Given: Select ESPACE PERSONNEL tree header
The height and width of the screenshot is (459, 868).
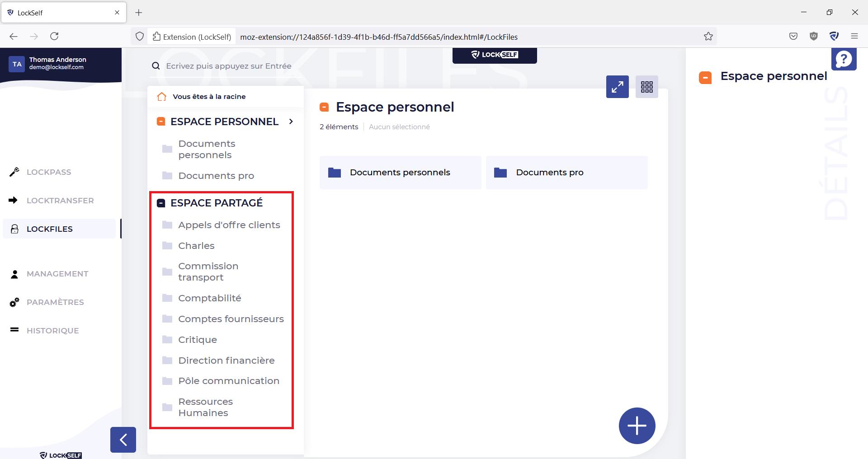Looking at the screenshot, I should click(x=224, y=122).
